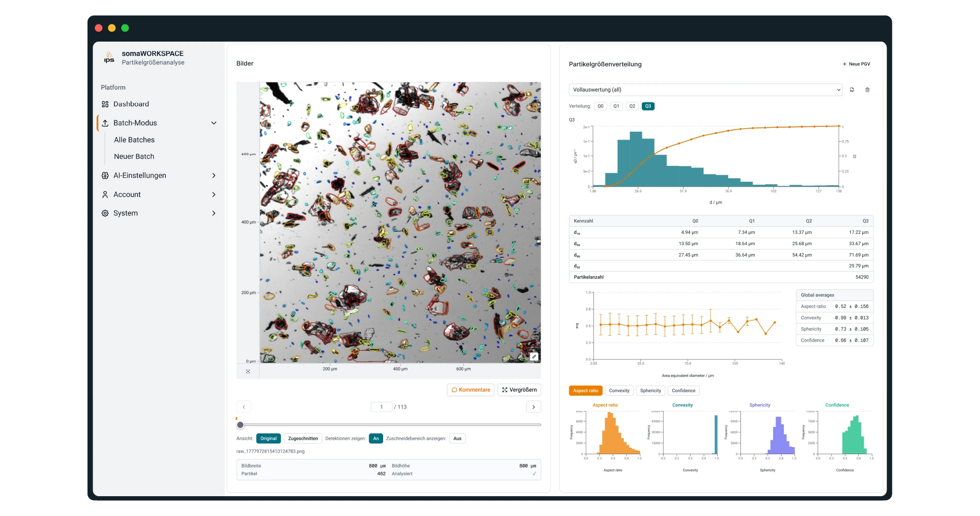Click d10 Q0 value 4.94 µm

689,232
